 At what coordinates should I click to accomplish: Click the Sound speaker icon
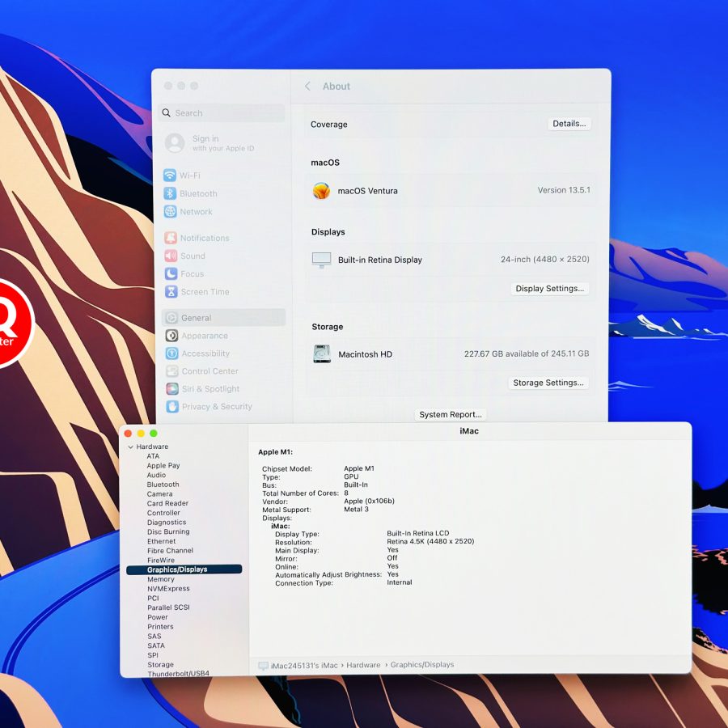coord(171,256)
